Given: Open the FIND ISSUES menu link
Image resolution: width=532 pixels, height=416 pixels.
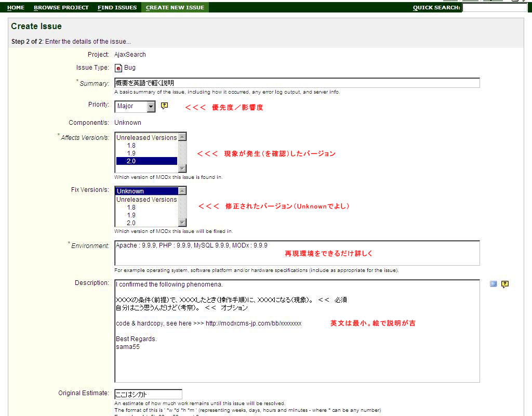Looking at the screenshot, I should [x=117, y=8].
